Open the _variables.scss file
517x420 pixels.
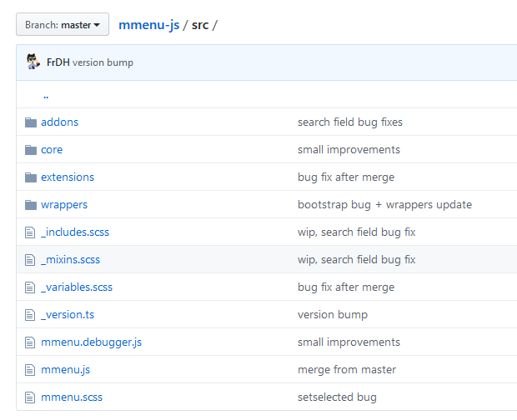[76, 287]
